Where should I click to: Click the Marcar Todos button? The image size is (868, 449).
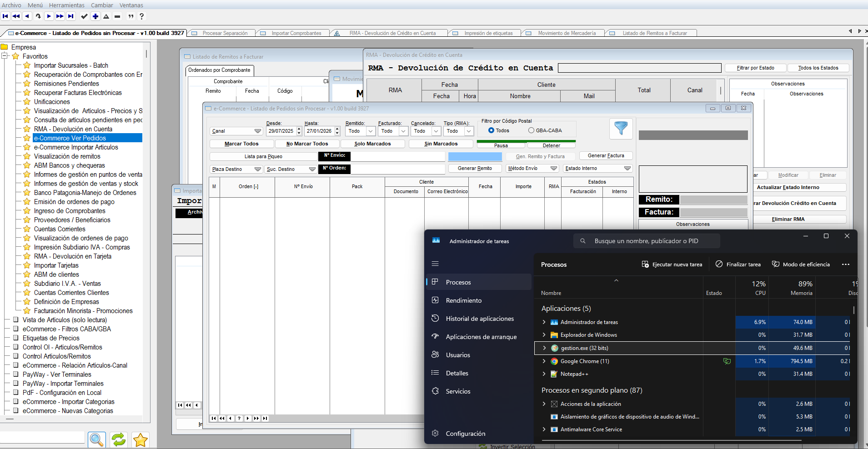click(x=241, y=144)
